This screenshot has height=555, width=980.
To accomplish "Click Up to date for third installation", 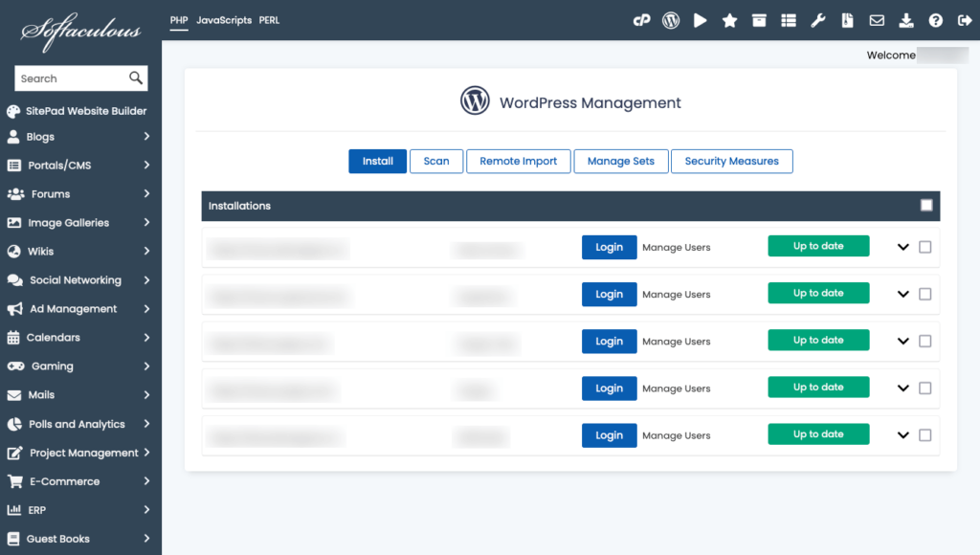I will point(819,340).
